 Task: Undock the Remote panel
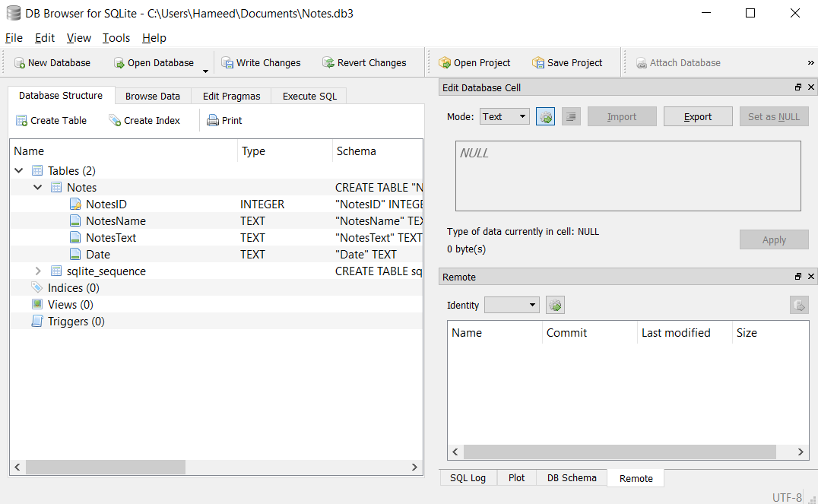point(798,277)
